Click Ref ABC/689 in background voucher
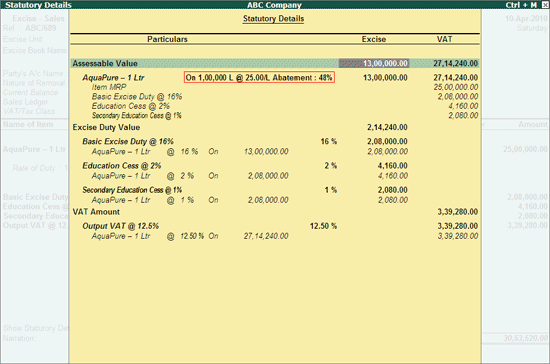Image resolution: width=550 pixels, height=364 pixels. [x=29, y=28]
